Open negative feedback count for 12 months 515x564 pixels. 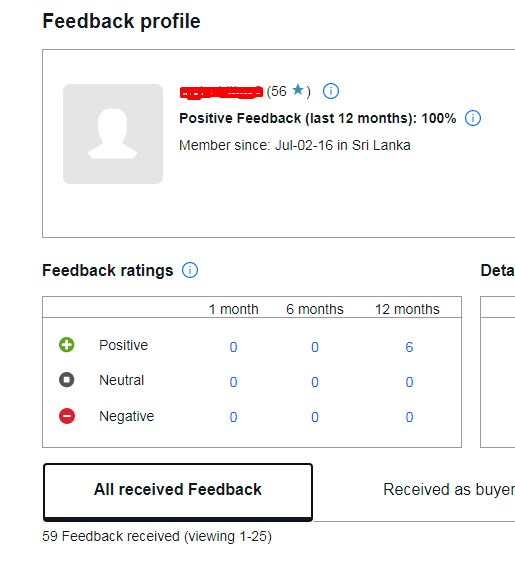409,417
